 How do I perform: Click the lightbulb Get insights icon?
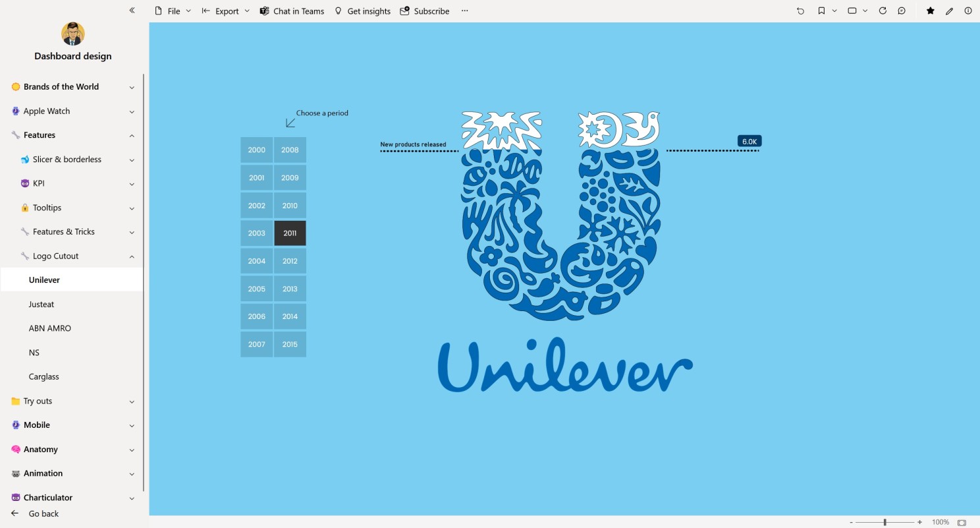(339, 11)
